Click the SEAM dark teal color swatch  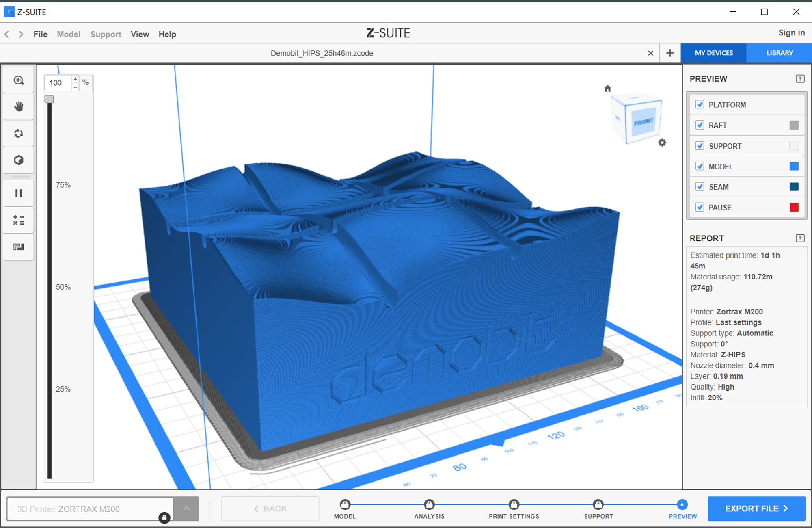[794, 187]
